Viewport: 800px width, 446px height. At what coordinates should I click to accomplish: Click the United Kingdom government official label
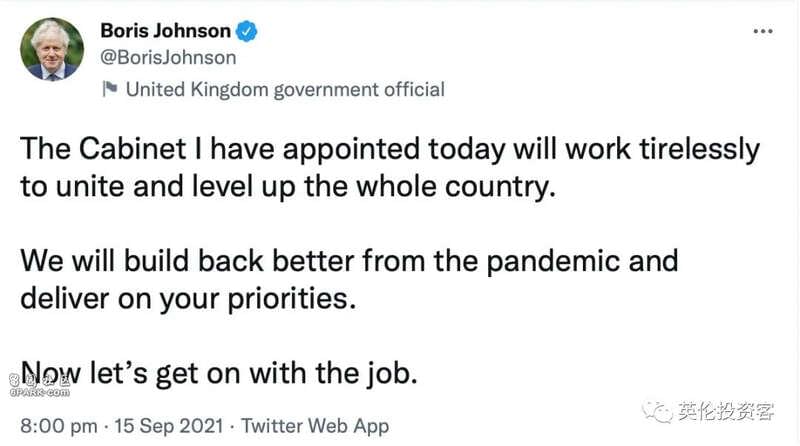coord(285,90)
